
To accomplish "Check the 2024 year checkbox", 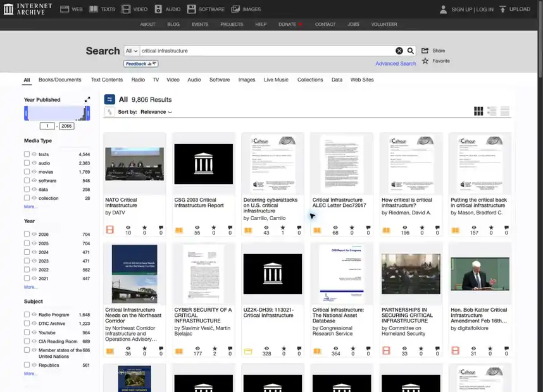I will [x=27, y=252].
